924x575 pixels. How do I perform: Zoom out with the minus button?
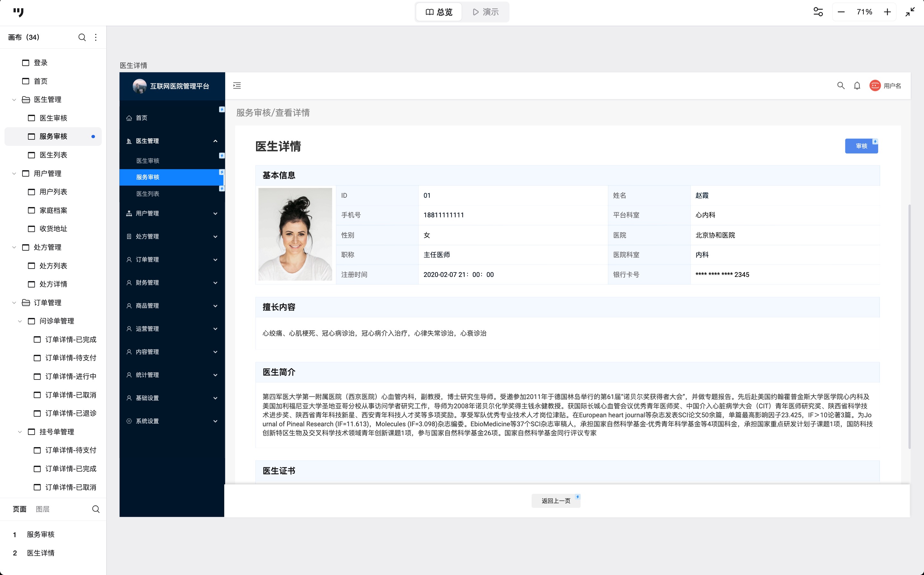click(842, 12)
